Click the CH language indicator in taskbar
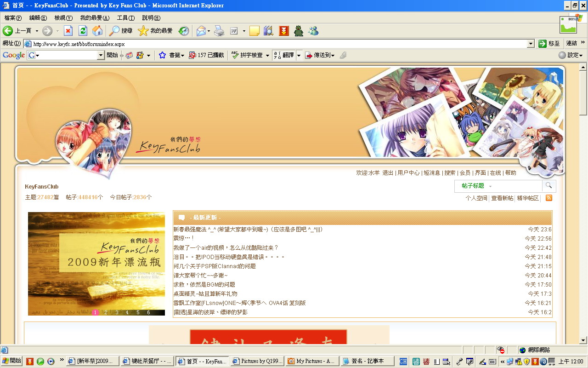588x368 pixels. 403,361
